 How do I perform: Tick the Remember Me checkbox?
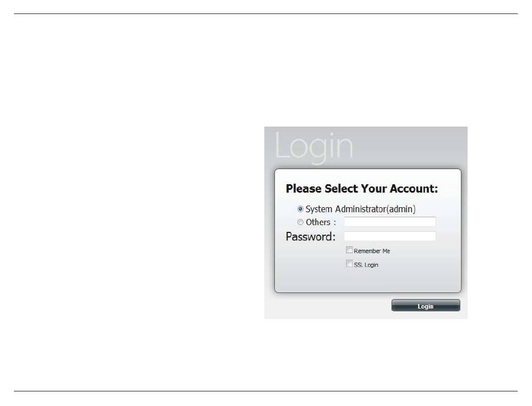tap(349, 250)
